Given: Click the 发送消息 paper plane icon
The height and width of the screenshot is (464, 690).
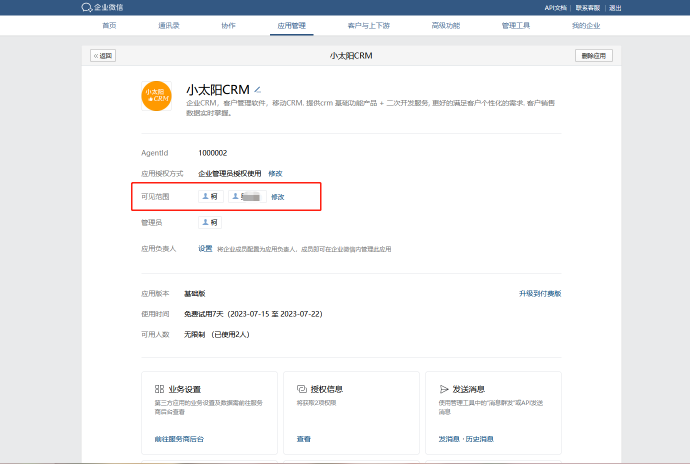Looking at the screenshot, I should tap(444, 388).
